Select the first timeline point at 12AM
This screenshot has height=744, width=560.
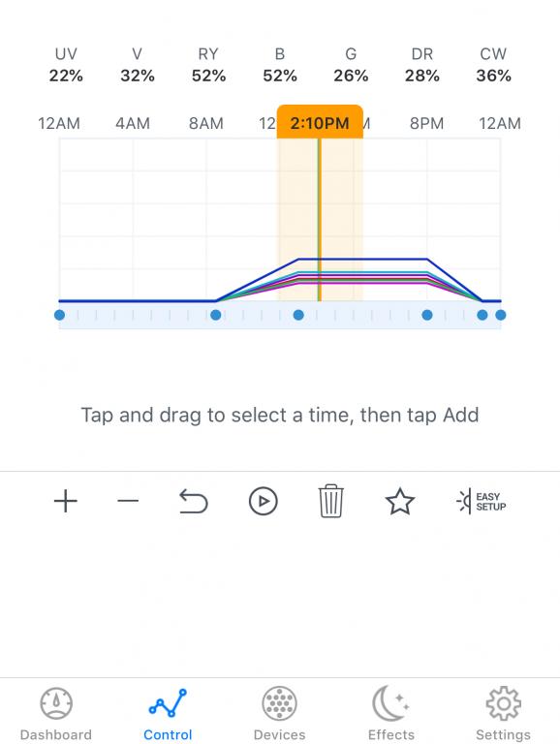click(x=59, y=315)
